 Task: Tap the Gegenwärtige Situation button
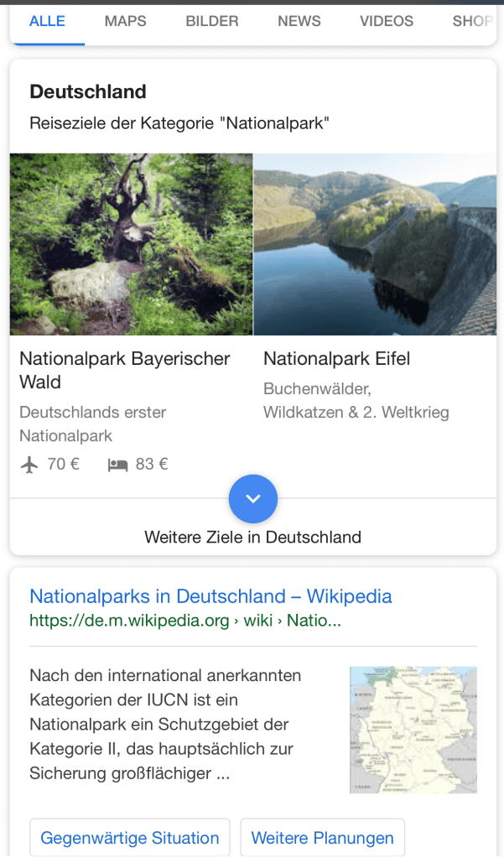pos(130,838)
